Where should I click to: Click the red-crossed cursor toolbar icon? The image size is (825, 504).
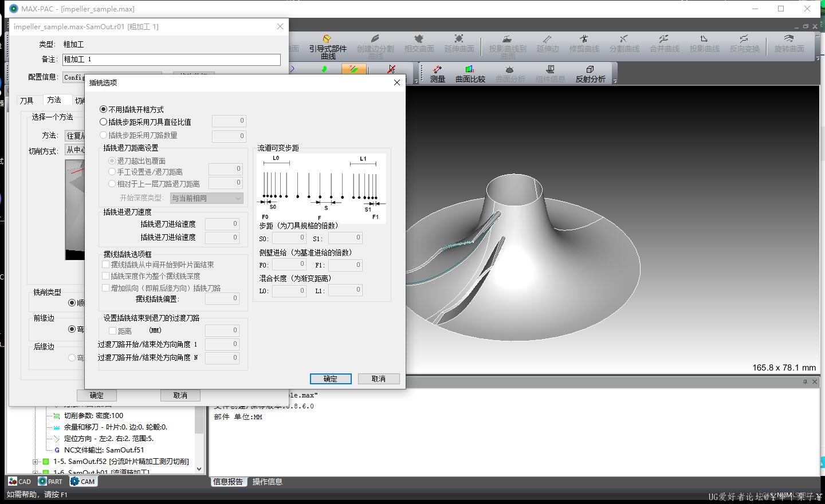click(391, 69)
